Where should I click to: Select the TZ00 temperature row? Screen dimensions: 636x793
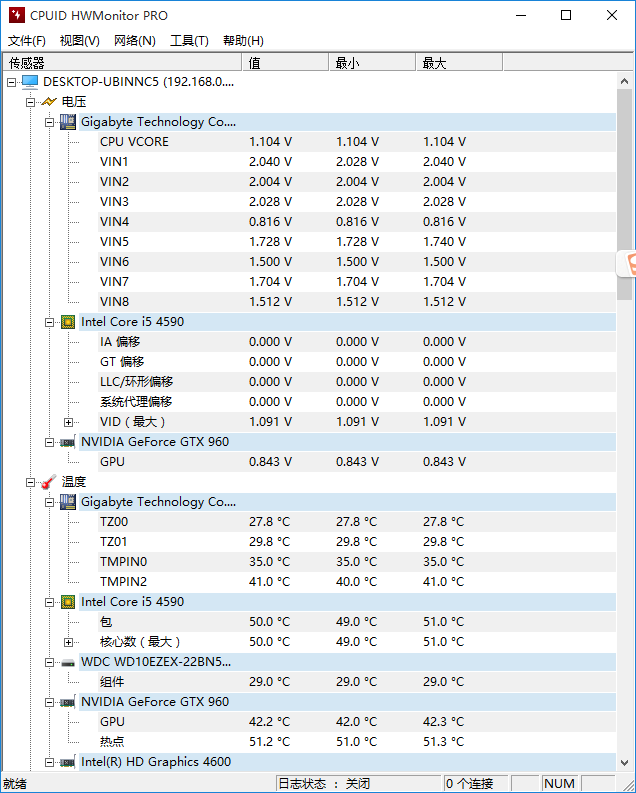pyautogui.click(x=357, y=522)
